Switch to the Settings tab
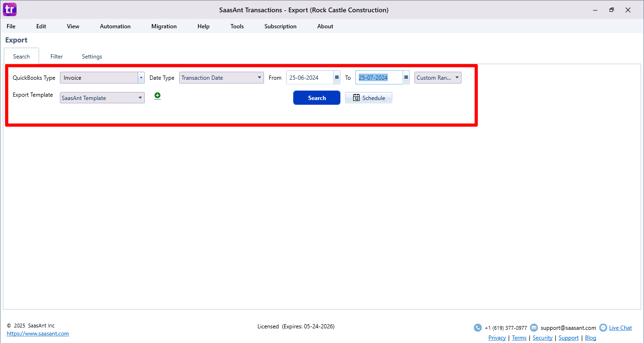Image resolution: width=644 pixels, height=343 pixels. [92, 56]
